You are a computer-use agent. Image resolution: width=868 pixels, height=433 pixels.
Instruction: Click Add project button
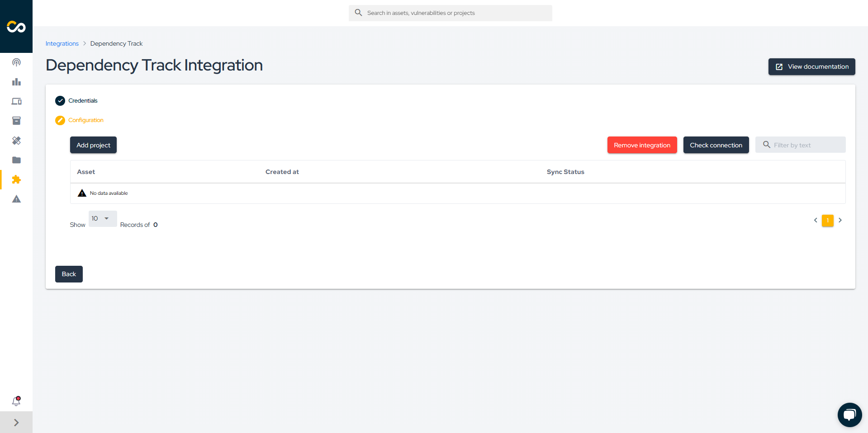[x=93, y=145]
